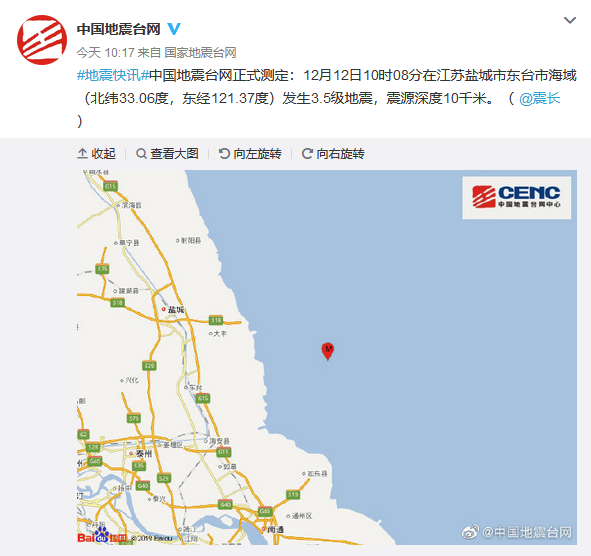Open the 中国地震台网 account name link
591x556 pixels.
pyautogui.click(x=119, y=29)
